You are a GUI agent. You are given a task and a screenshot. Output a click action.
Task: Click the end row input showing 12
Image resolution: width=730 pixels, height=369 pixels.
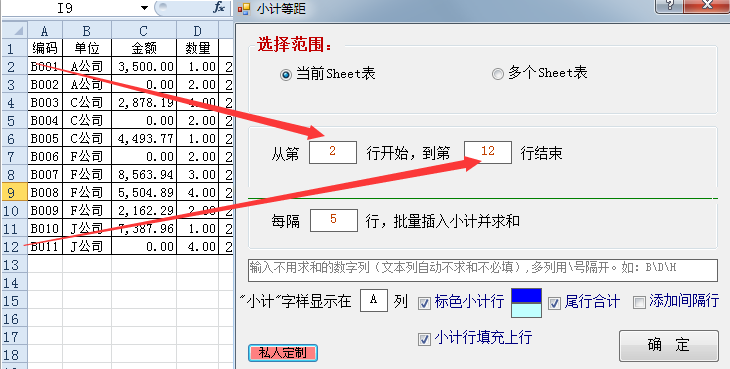[488, 152]
